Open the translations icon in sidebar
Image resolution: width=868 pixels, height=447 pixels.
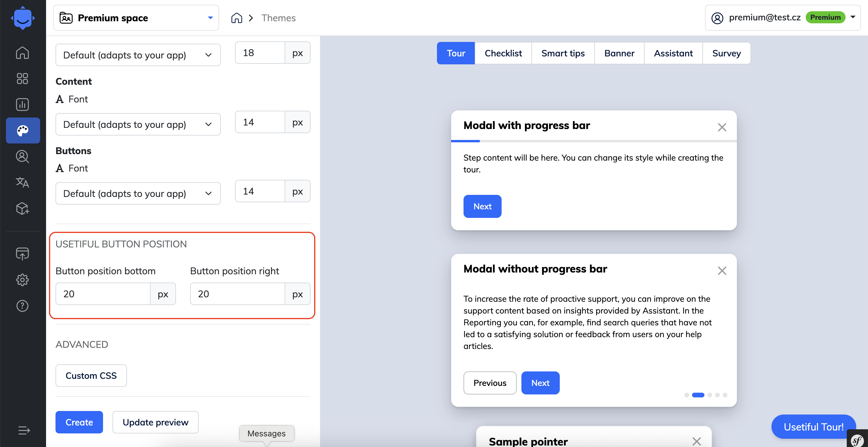coord(22,182)
